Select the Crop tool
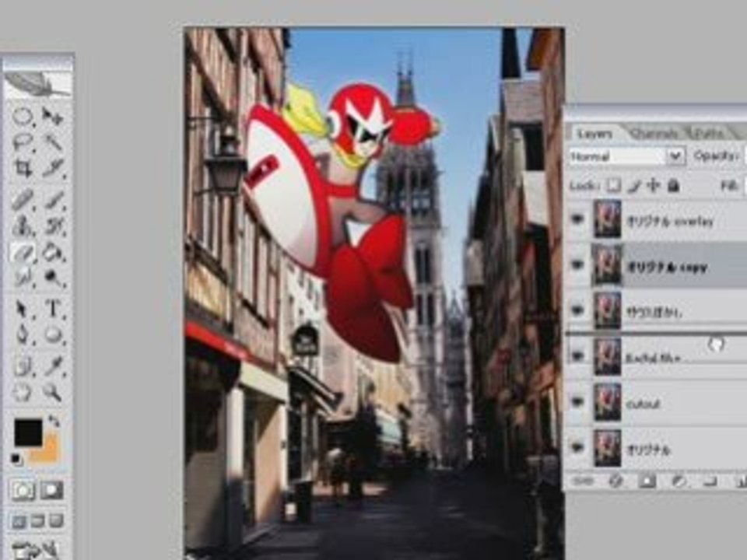Viewport: 747px width, 560px height. pos(23,168)
